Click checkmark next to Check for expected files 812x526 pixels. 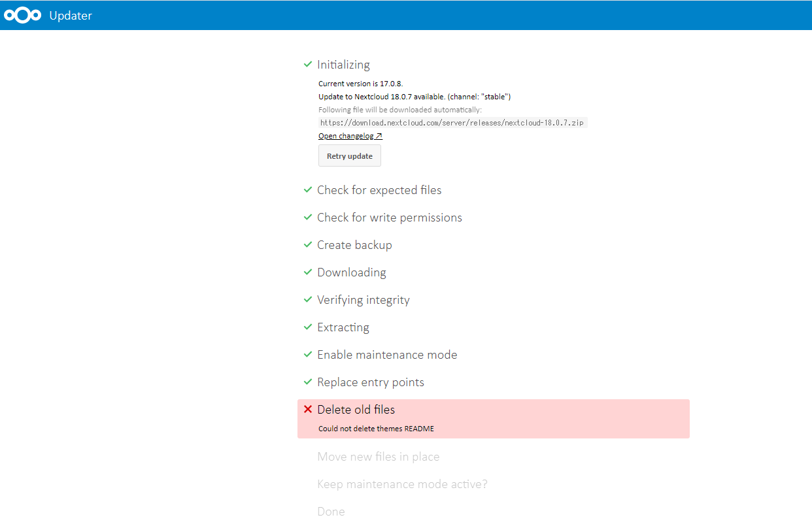(x=308, y=190)
